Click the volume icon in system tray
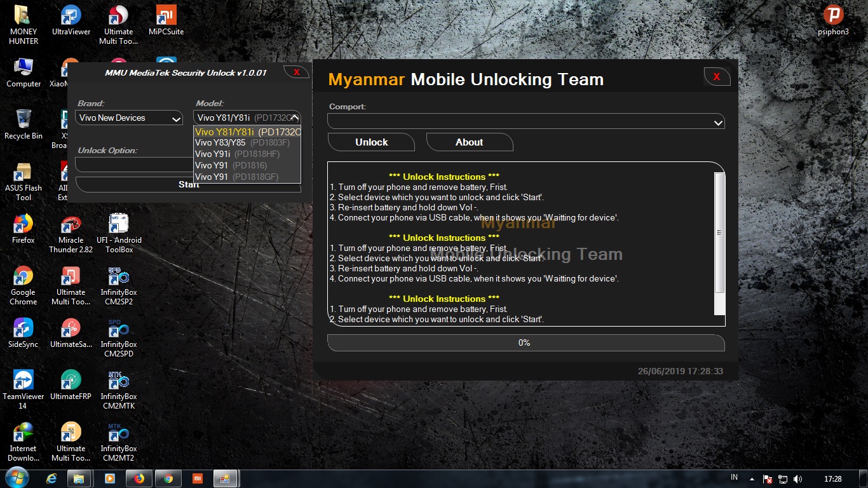Screen dimensions: 868x488 point(798,478)
